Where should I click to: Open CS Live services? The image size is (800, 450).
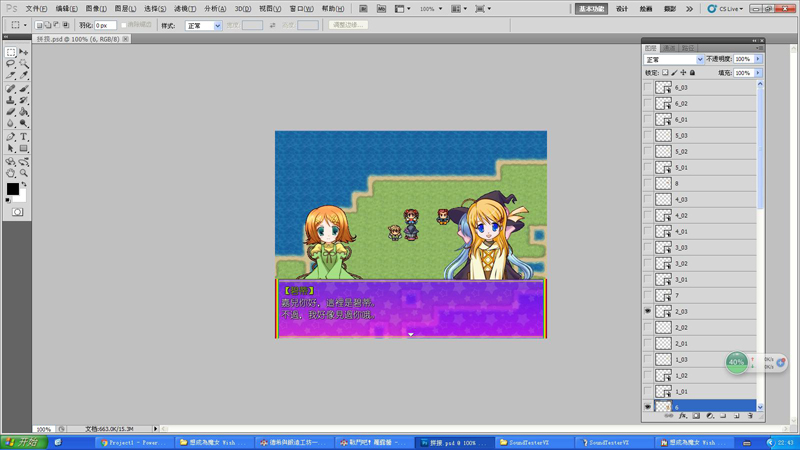pos(725,9)
